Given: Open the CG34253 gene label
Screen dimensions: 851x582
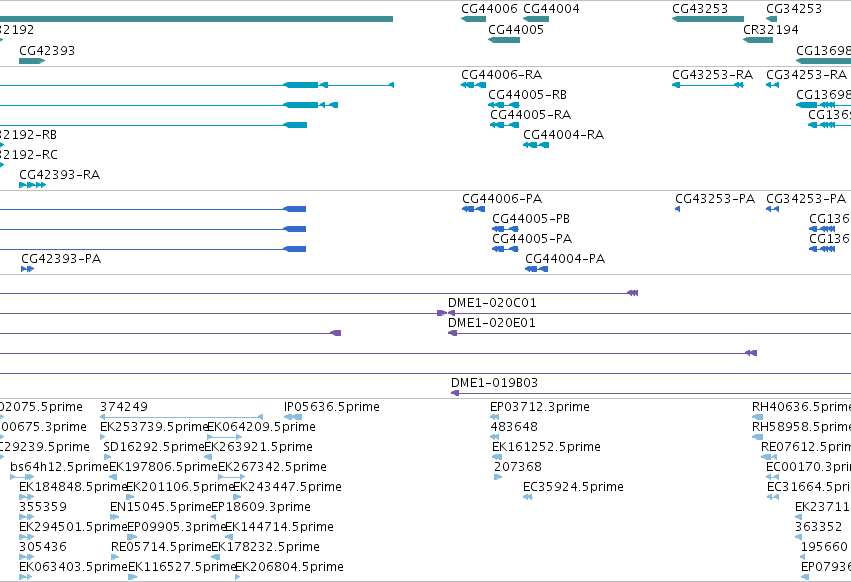Looking at the screenshot, I should point(793,9).
